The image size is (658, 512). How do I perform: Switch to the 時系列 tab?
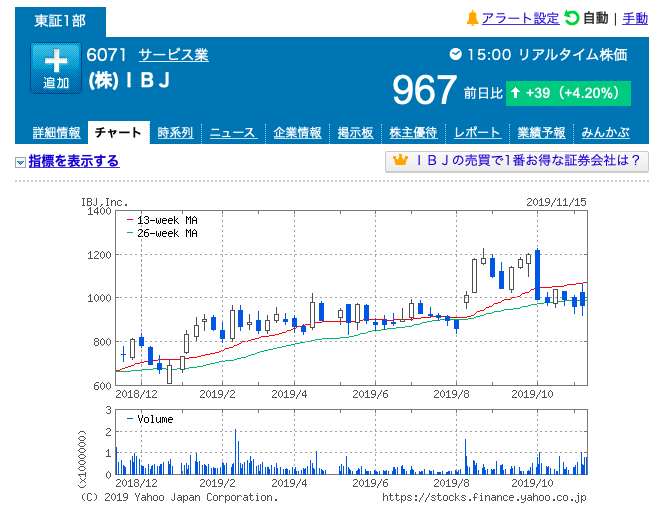click(x=175, y=133)
